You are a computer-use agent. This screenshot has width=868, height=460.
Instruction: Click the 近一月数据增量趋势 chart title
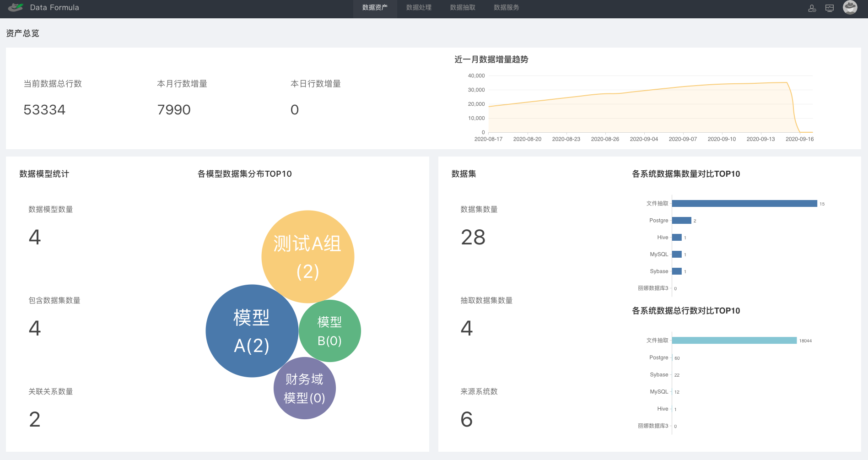coord(491,60)
